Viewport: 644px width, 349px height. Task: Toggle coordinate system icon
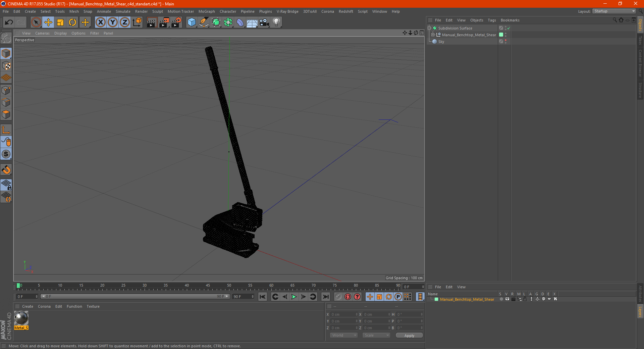137,22
